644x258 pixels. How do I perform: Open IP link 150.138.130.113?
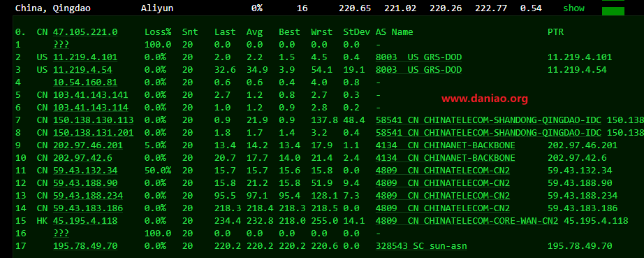(x=93, y=120)
